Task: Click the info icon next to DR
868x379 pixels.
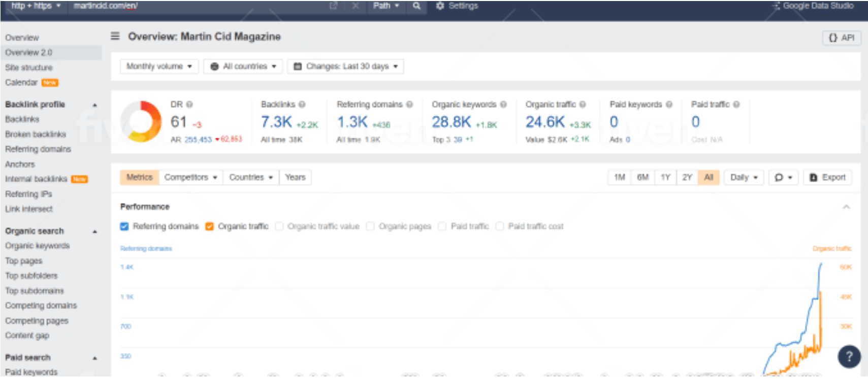Action: point(189,105)
